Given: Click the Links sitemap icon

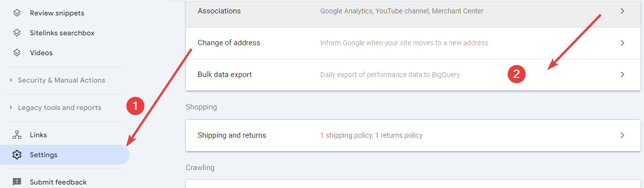Looking at the screenshot, I should pyautogui.click(x=17, y=135).
